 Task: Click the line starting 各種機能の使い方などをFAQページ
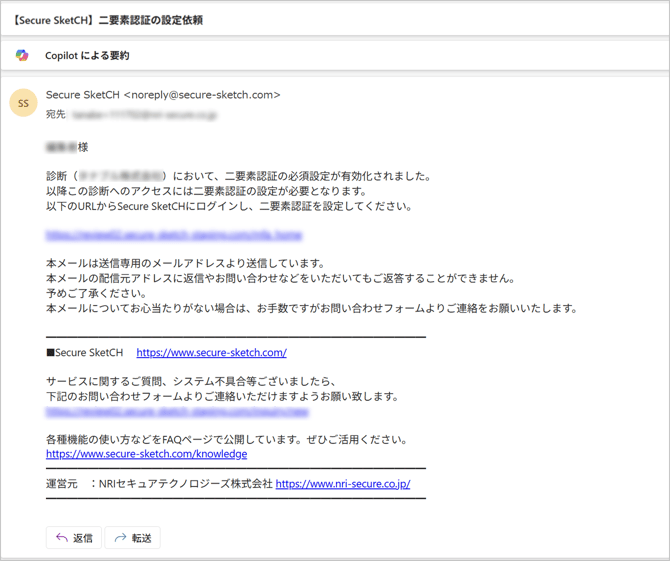point(227,439)
